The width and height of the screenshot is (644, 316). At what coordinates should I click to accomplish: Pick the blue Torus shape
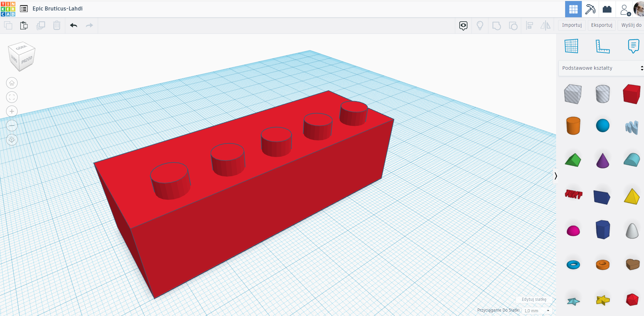pos(573,265)
